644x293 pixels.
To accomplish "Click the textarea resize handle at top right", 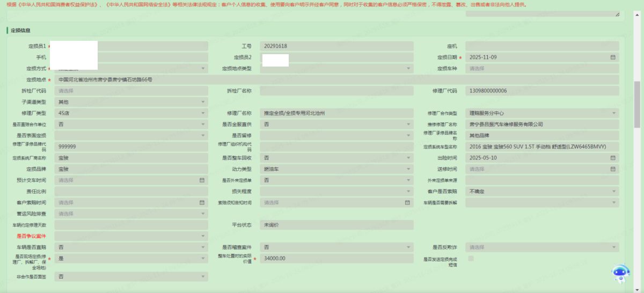I will tap(617, 14).
